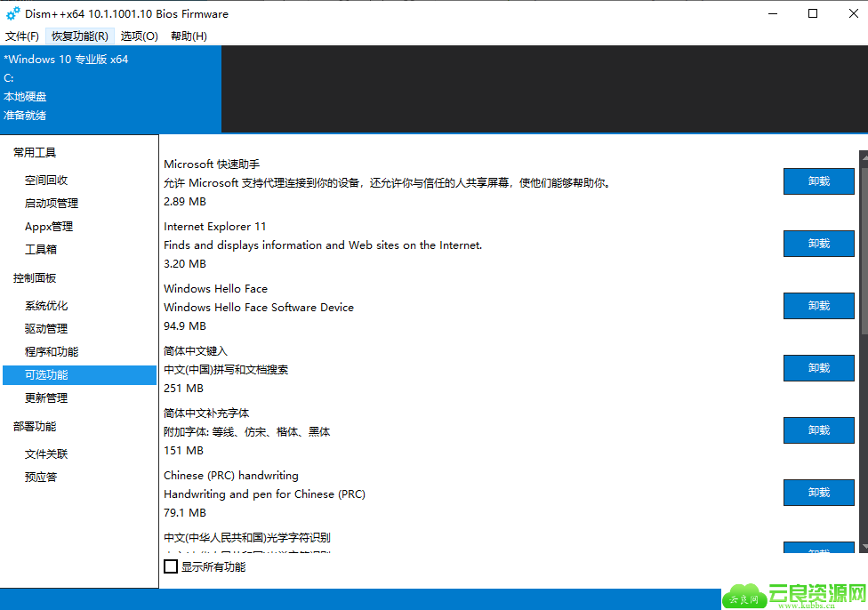Open 更新管理 in the sidebar
This screenshot has width=868, height=610.
[46, 398]
